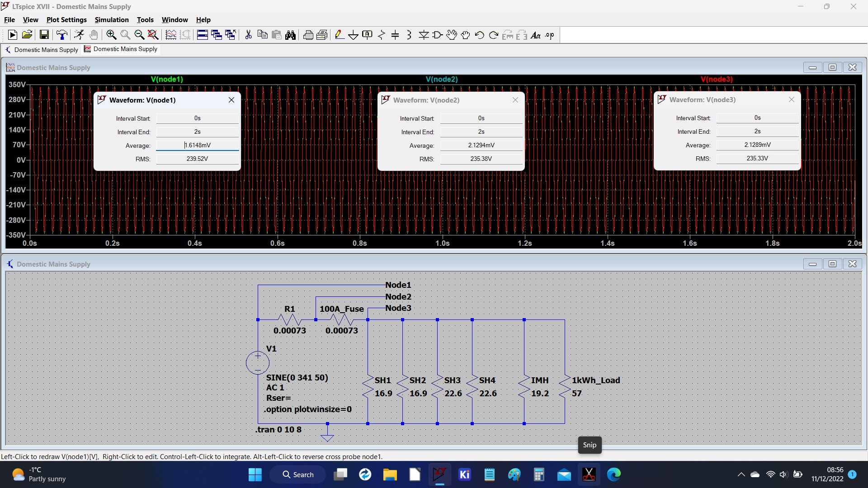Image resolution: width=868 pixels, height=488 pixels.
Task: Click the Cut scissors icon
Action: [x=248, y=35]
